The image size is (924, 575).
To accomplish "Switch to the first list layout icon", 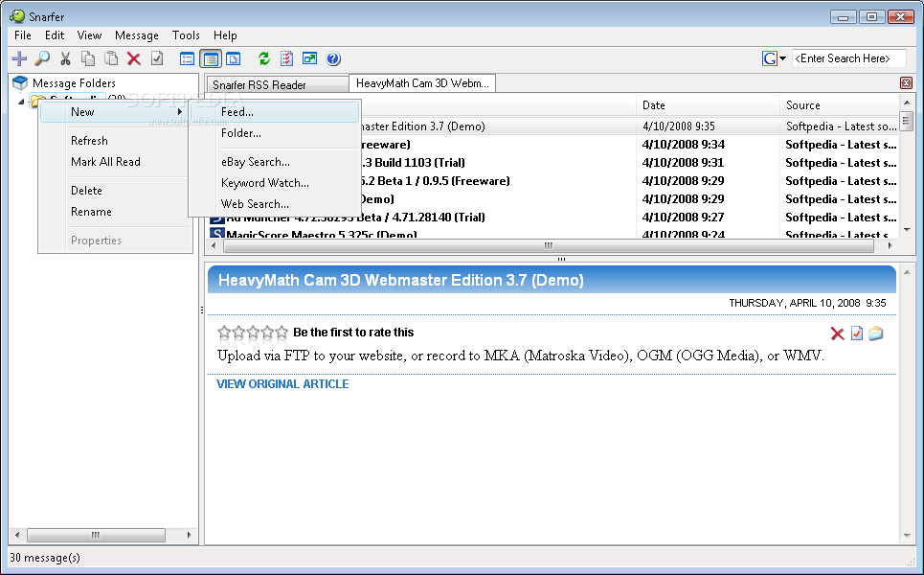I will point(187,58).
